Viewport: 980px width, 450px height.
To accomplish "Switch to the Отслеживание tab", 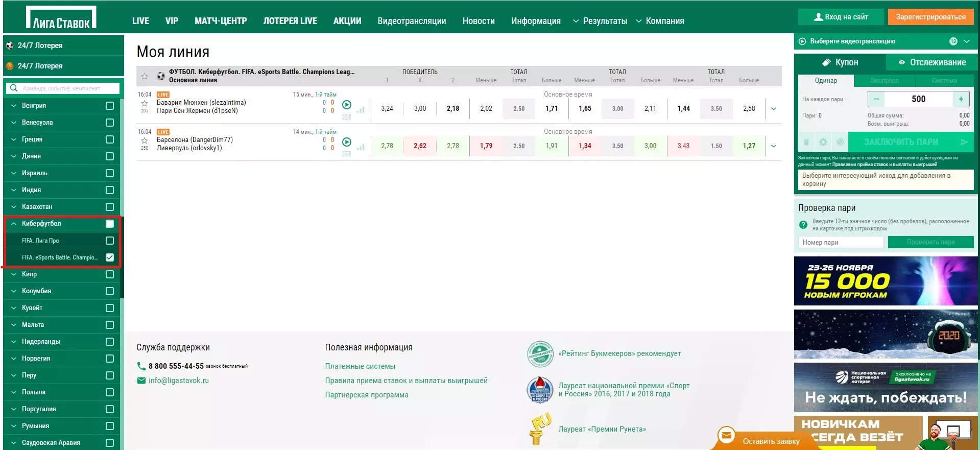I will [932, 62].
